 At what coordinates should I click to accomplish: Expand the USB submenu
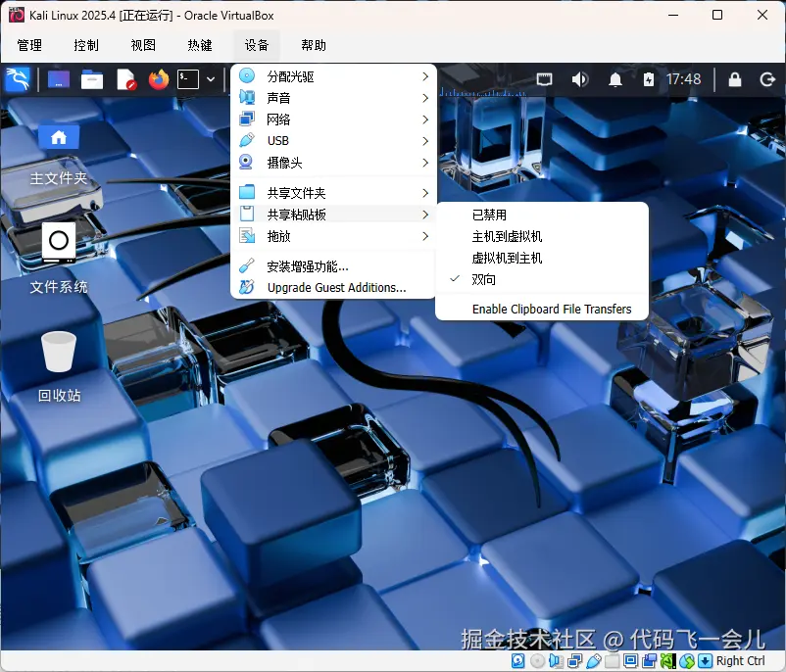(333, 141)
